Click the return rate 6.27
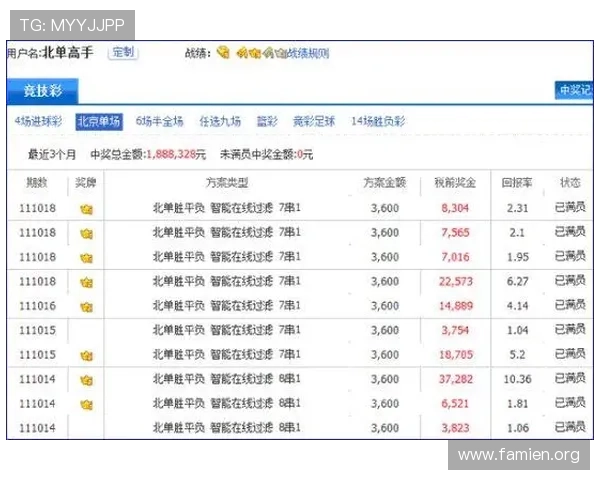 (x=517, y=281)
